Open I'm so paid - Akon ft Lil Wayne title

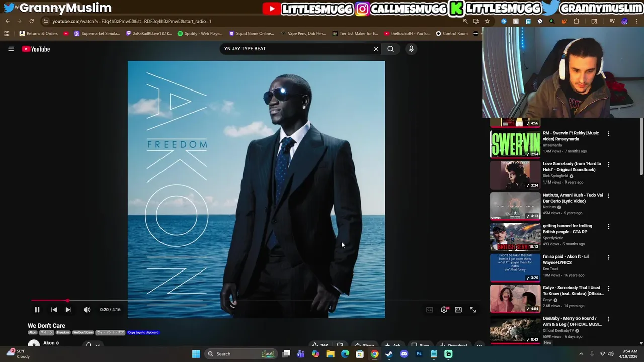coord(566,260)
